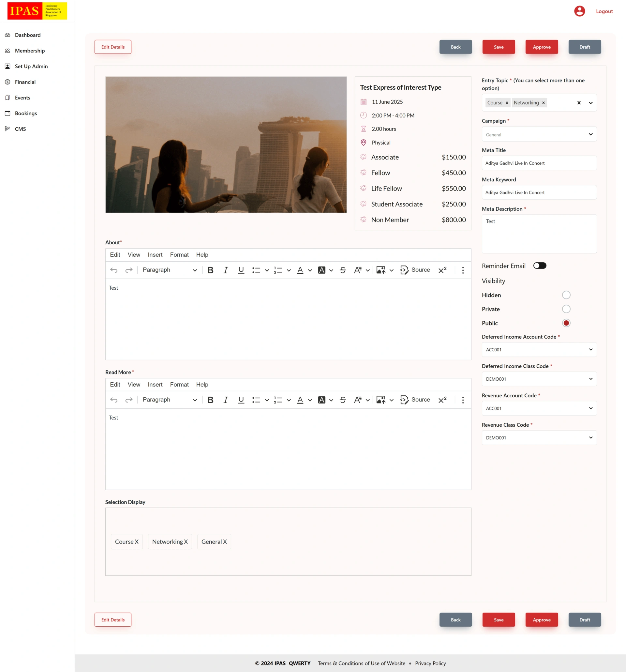Click Italic icon in Read More editor
Image resolution: width=626 pixels, height=672 pixels.
(x=225, y=400)
